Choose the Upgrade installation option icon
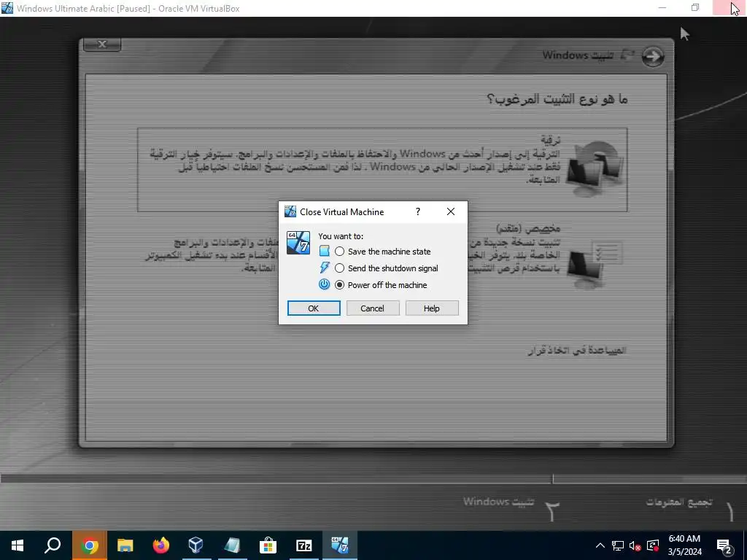Viewport: 747px width, 560px height. tap(595, 168)
